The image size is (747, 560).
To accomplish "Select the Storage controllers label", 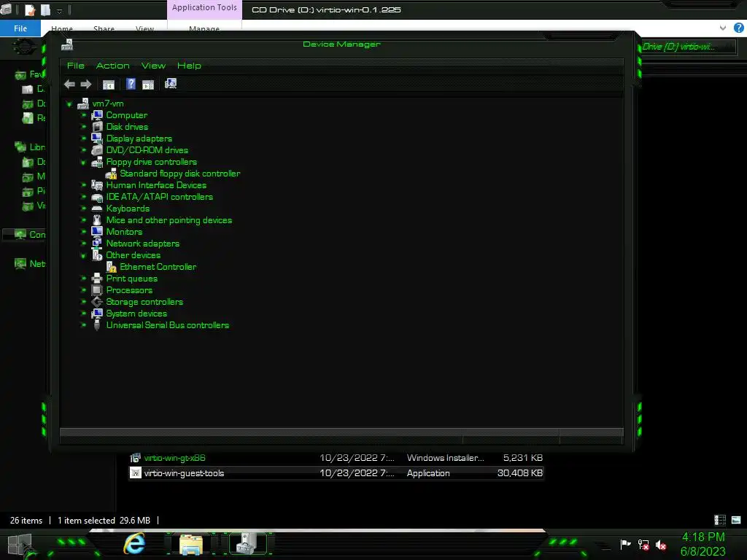I will pyautogui.click(x=144, y=302).
